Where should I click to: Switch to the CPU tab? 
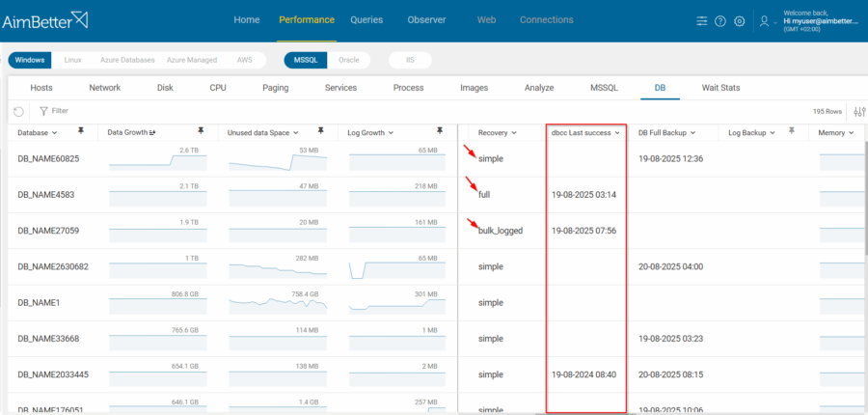pyautogui.click(x=218, y=88)
